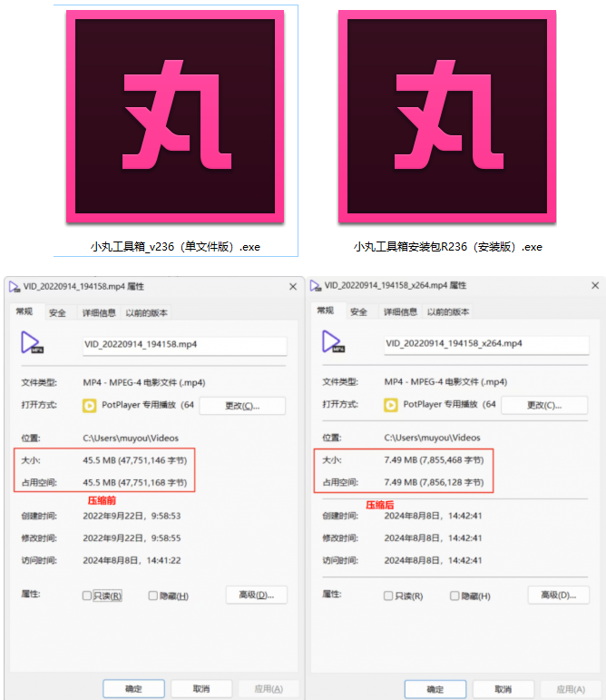Open 高级(D)... in x264 properties window
This screenshot has width=606, height=700.
pyautogui.click(x=558, y=595)
